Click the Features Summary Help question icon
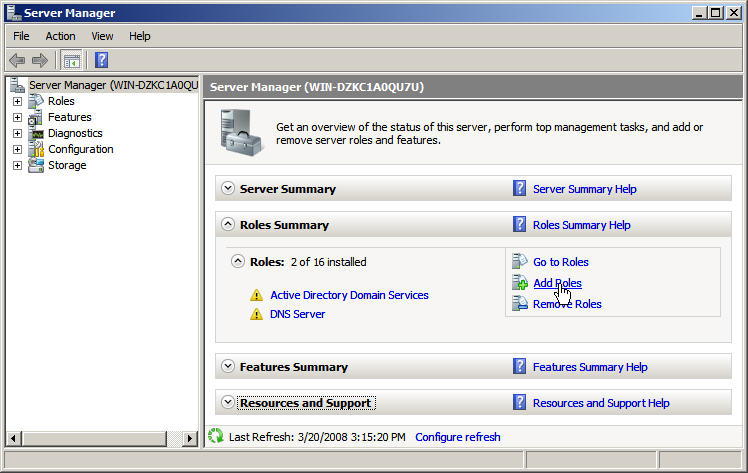The image size is (748, 473). point(519,366)
